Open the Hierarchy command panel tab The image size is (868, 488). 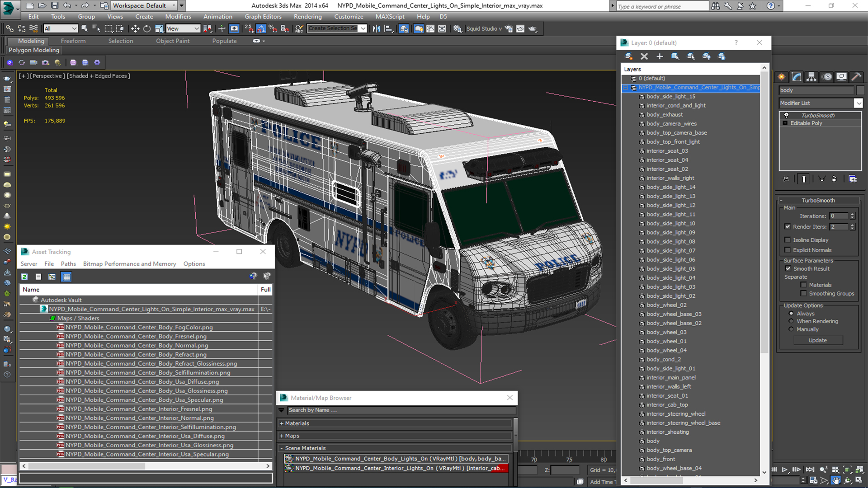[811, 77]
